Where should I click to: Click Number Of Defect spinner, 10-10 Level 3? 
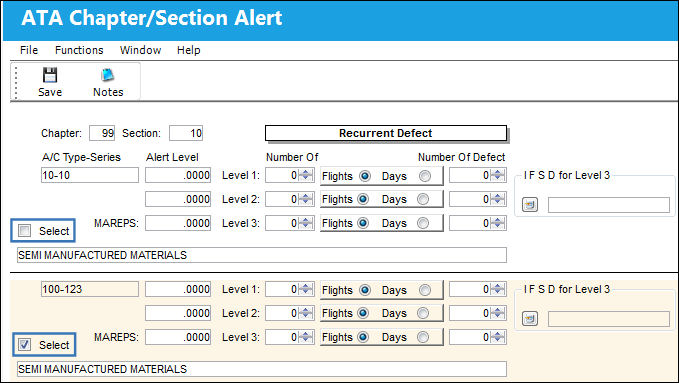coord(498,223)
